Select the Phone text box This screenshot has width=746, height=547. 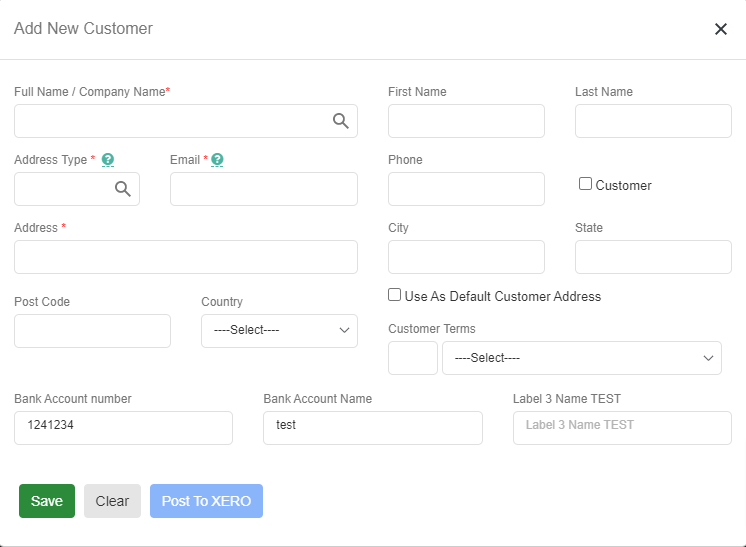(x=466, y=189)
